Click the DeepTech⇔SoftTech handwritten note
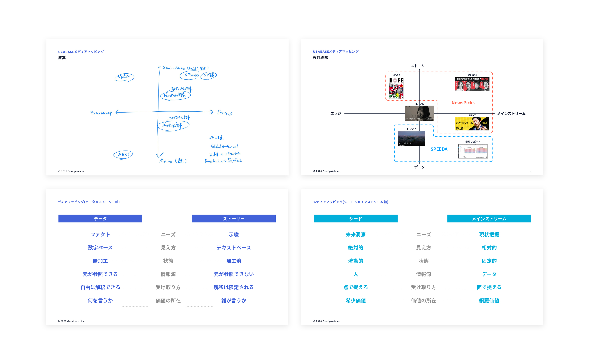 point(223,161)
